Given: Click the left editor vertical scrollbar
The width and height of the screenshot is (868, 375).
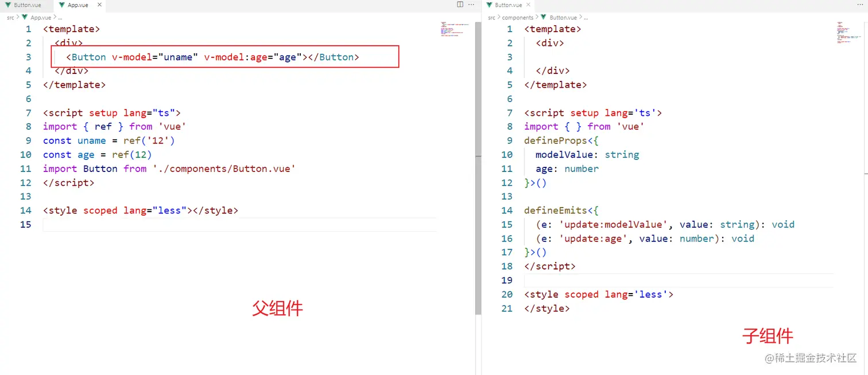Looking at the screenshot, I should tap(478, 168).
